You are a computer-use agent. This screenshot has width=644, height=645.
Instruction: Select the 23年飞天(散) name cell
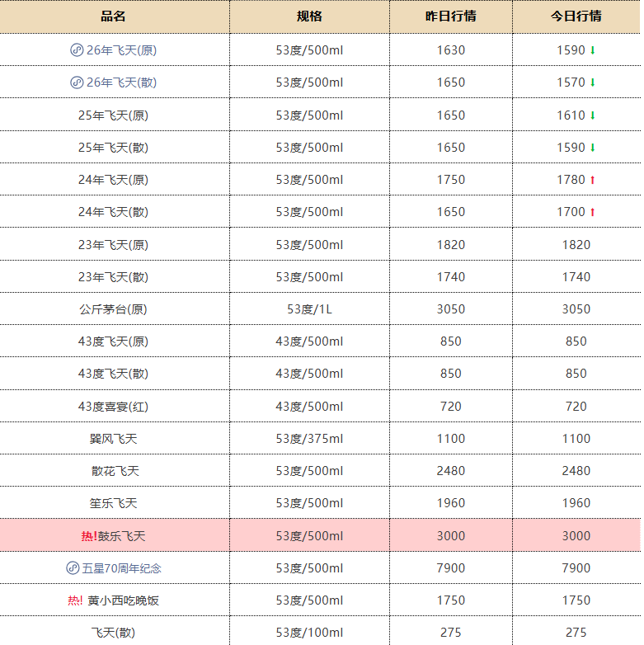(113, 277)
